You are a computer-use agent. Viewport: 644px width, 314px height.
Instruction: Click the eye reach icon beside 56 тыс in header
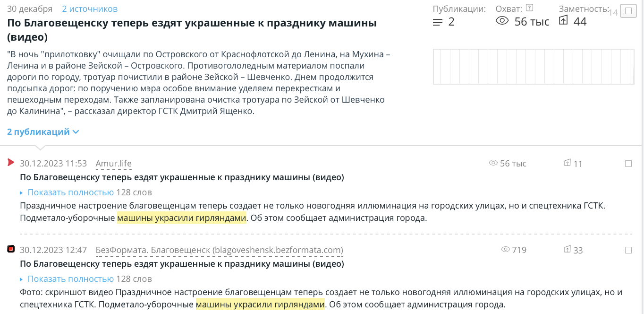point(502,21)
